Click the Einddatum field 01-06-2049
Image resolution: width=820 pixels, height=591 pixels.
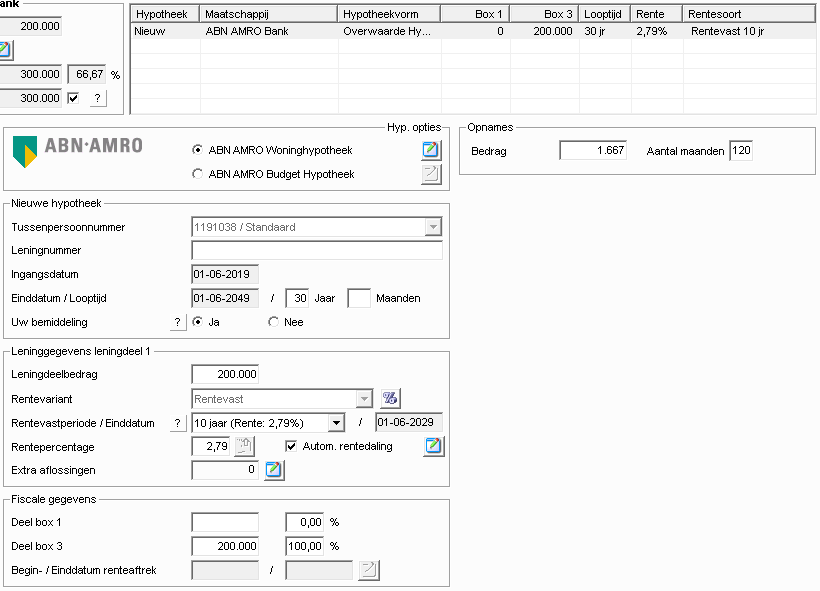click(225, 298)
